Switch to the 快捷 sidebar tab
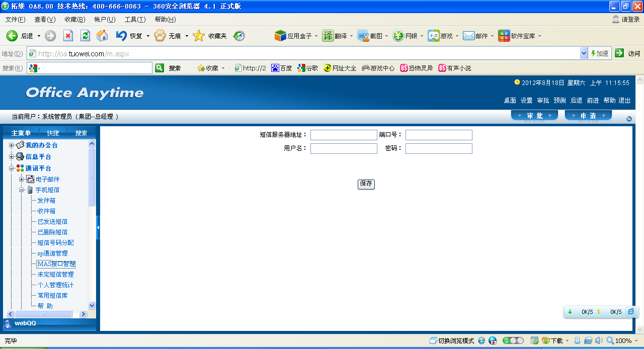The width and height of the screenshot is (644, 349). pyautogui.click(x=53, y=133)
